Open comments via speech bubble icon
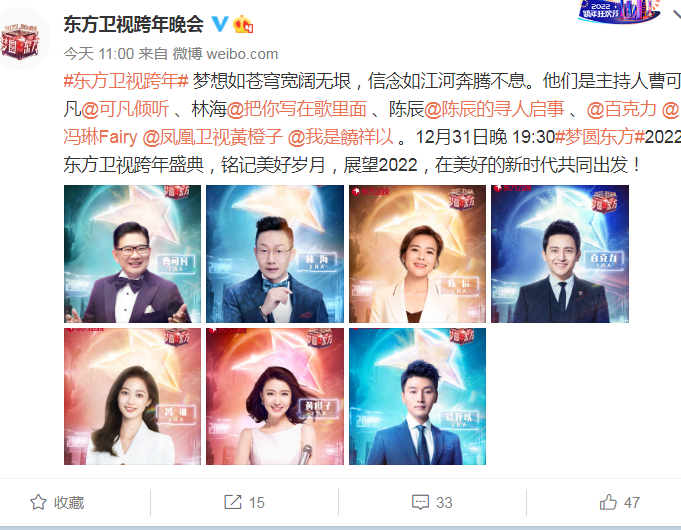681x530 pixels. pyautogui.click(x=420, y=502)
